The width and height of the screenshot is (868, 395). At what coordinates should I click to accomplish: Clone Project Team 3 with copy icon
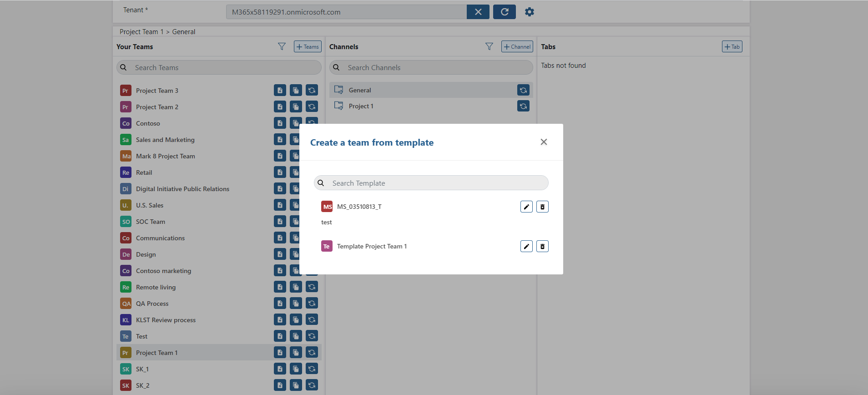click(296, 90)
